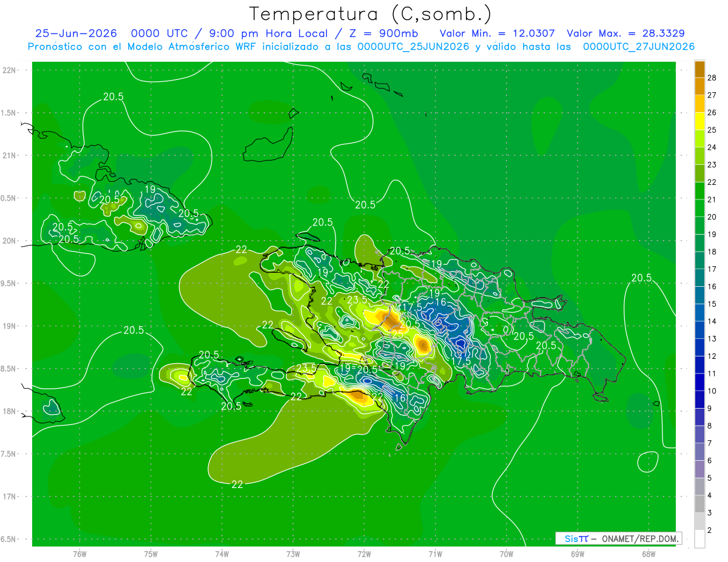Click the '72W' longitude axis label
Viewport: 728px width, 562px height.
tap(364, 554)
